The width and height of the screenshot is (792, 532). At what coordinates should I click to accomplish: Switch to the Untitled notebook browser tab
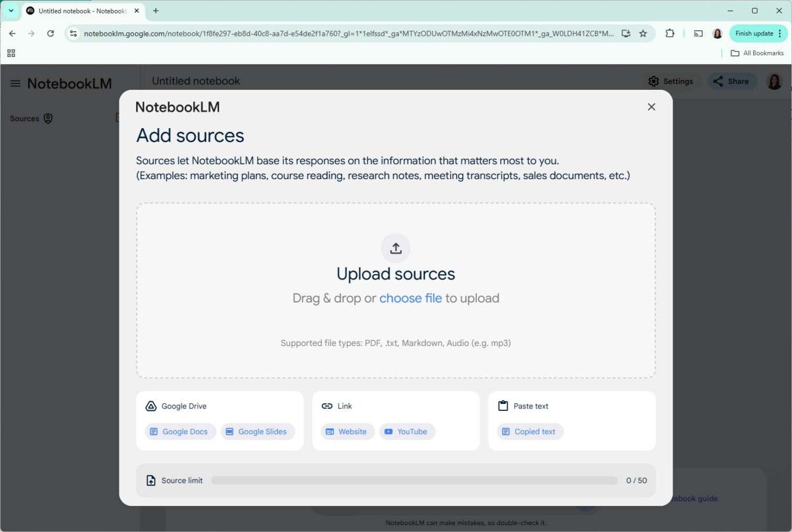(x=81, y=10)
